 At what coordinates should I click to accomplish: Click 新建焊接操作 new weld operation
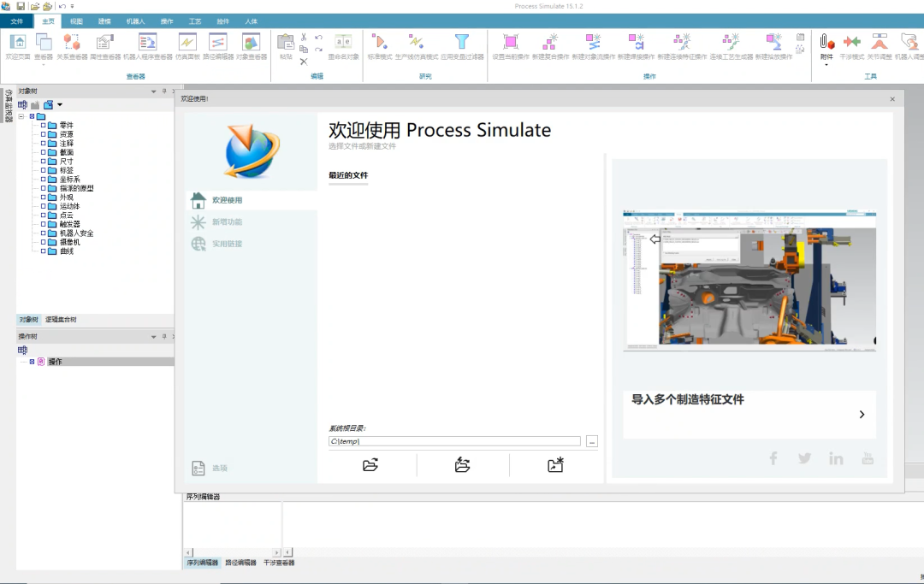pyautogui.click(x=636, y=46)
